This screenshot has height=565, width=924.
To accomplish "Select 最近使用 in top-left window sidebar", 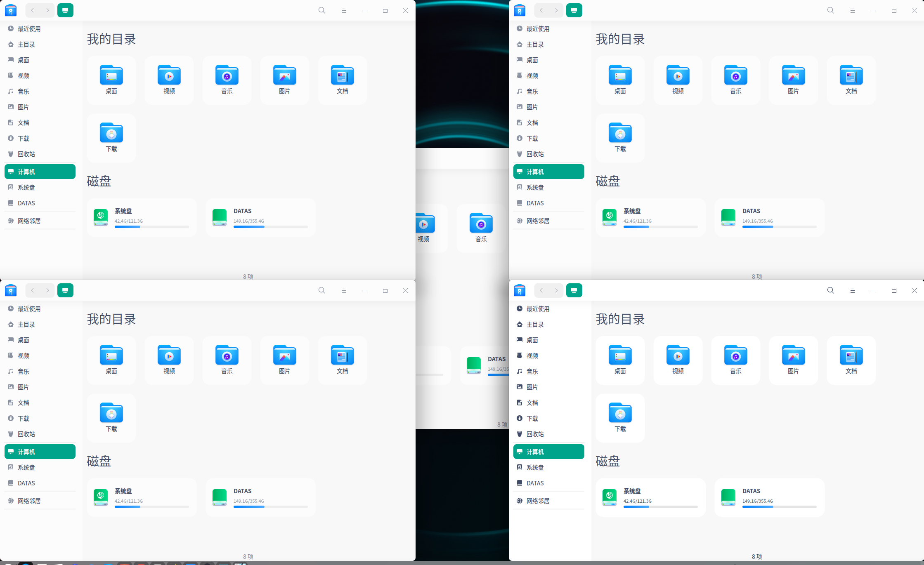I will point(40,28).
